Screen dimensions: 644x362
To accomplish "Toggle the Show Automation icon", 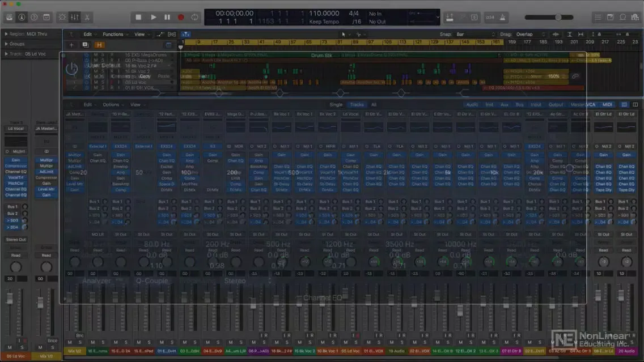I will [160, 35].
